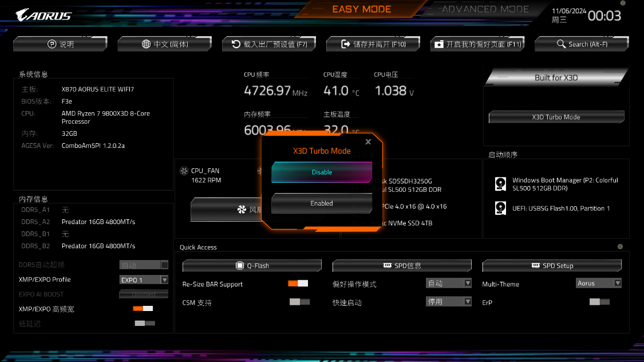This screenshot has height=362, width=644.
Task: Open the SPD信息 button
Action: 402,265
